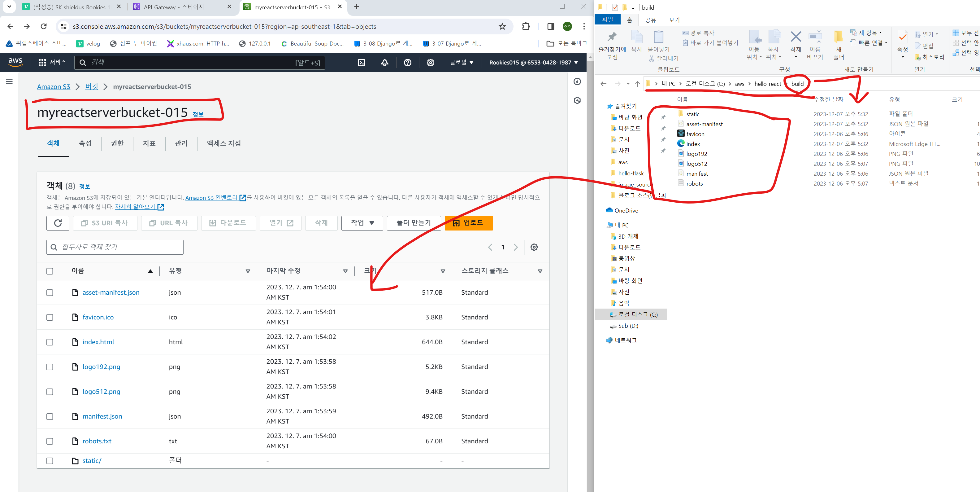Open object table preferences gear icon
This screenshot has height=492, width=980.
[534, 247]
